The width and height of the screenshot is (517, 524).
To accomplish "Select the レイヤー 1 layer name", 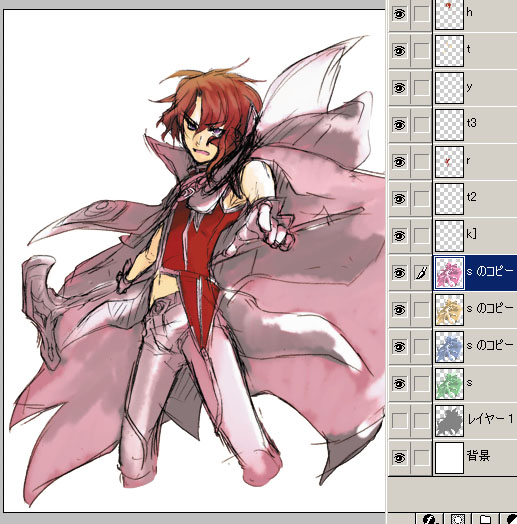I will tap(490, 419).
